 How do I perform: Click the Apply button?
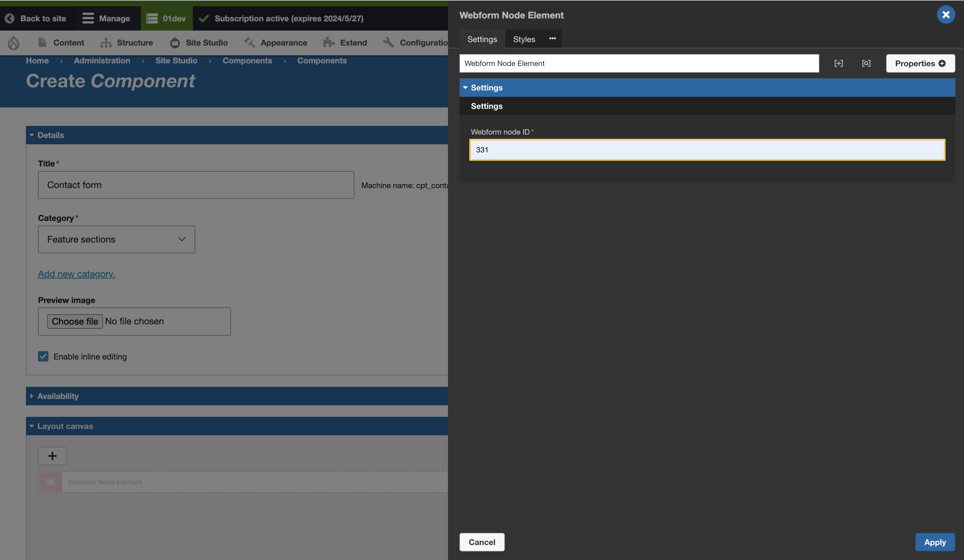(935, 542)
